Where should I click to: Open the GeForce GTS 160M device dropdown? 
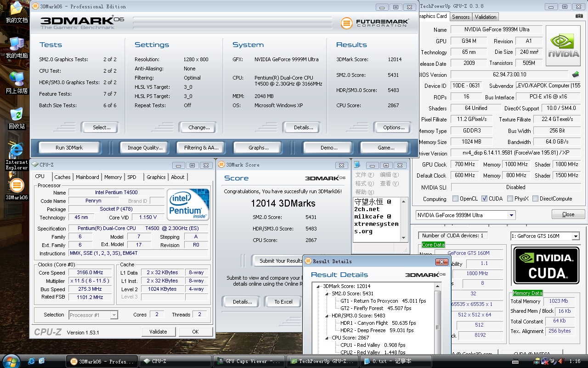pos(575,236)
